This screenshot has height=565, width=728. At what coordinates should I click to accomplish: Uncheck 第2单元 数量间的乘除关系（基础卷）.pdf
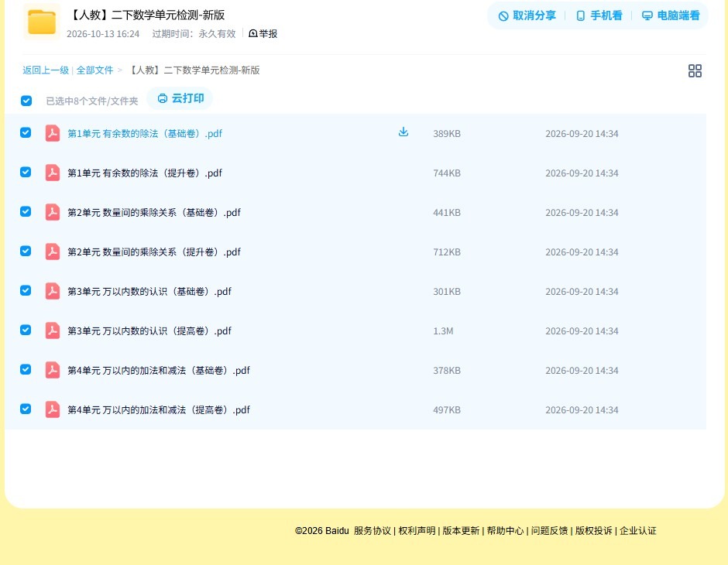click(26, 211)
